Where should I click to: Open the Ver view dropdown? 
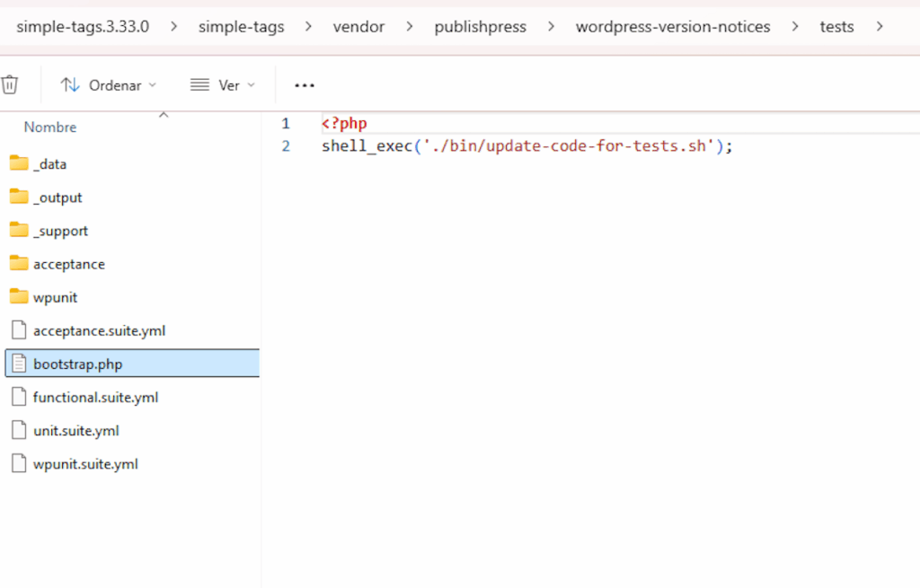click(223, 85)
